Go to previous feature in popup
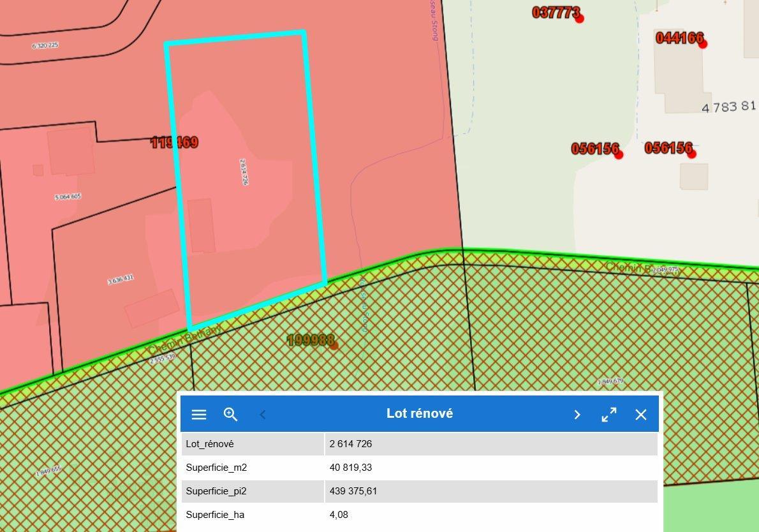 (263, 415)
